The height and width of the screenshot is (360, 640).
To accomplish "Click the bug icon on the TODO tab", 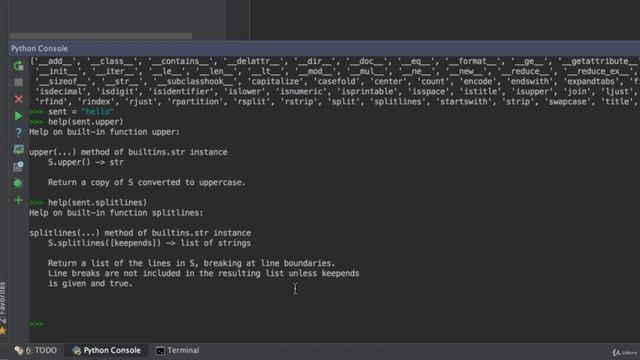I will (19, 350).
